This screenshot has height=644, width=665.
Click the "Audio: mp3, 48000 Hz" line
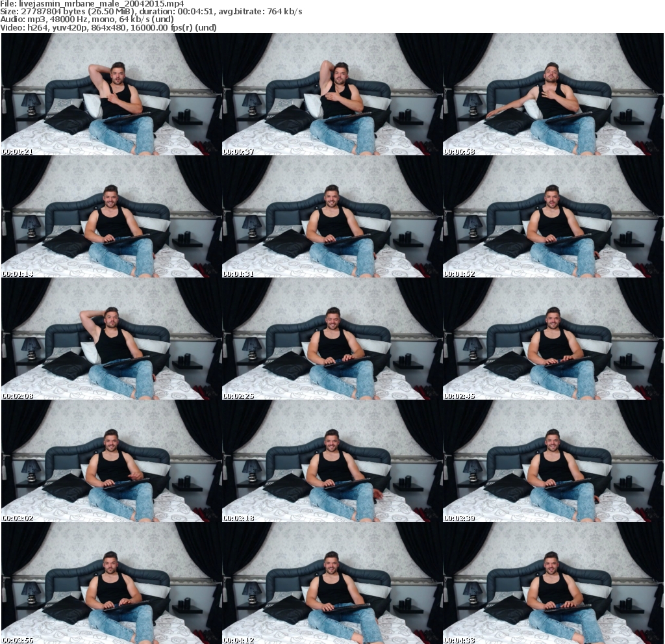point(87,19)
